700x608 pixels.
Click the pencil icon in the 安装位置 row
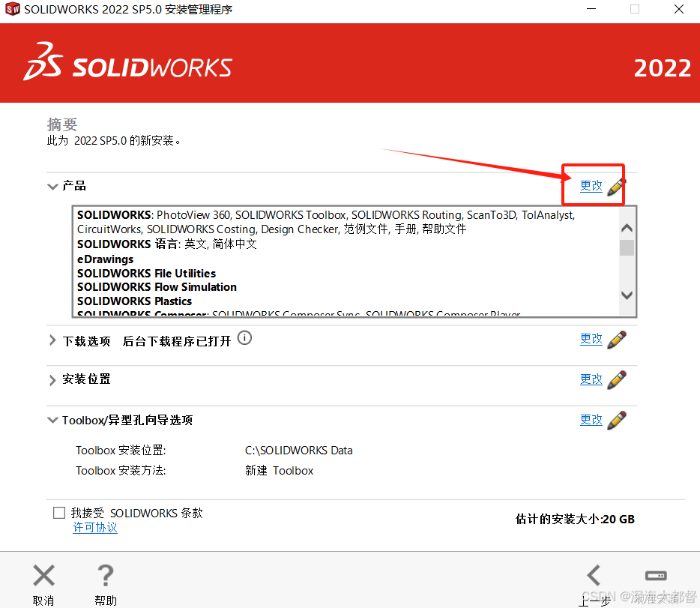click(x=617, y=379)
